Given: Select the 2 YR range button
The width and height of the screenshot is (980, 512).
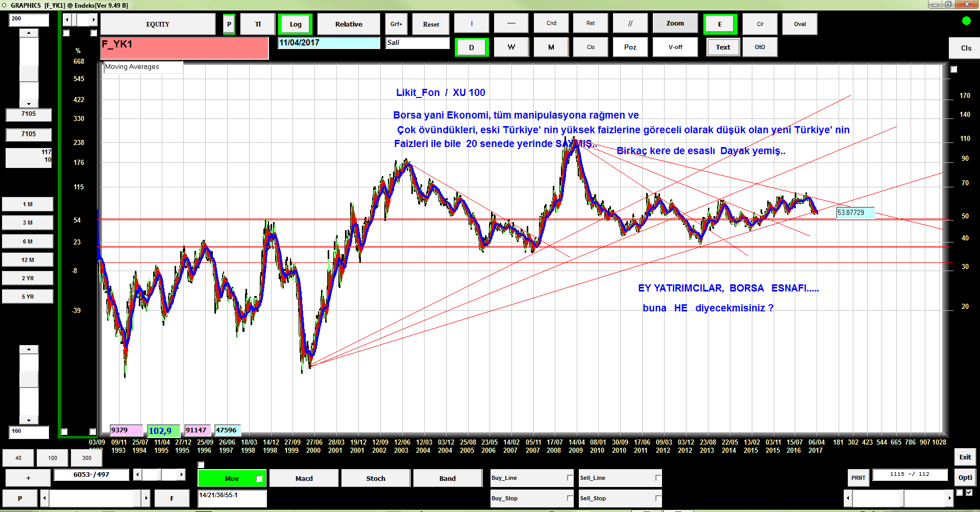Looking at the screenshot, I should tap(28, 278).
